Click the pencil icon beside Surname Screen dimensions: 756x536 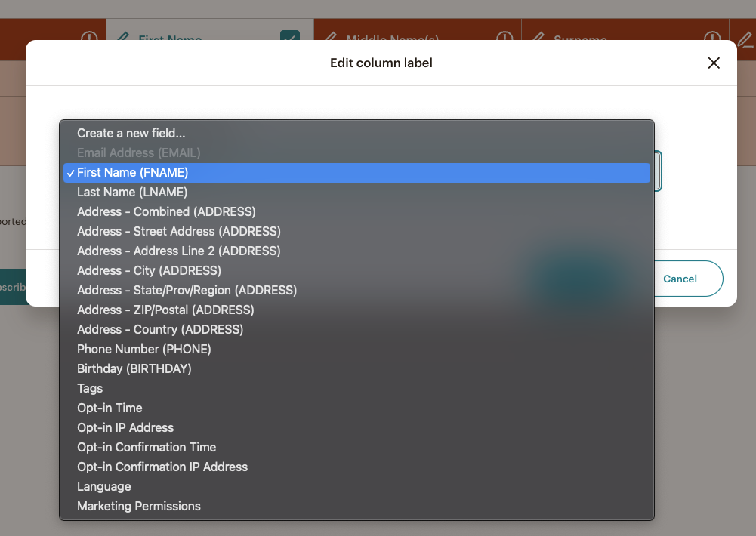pos(538,36)
